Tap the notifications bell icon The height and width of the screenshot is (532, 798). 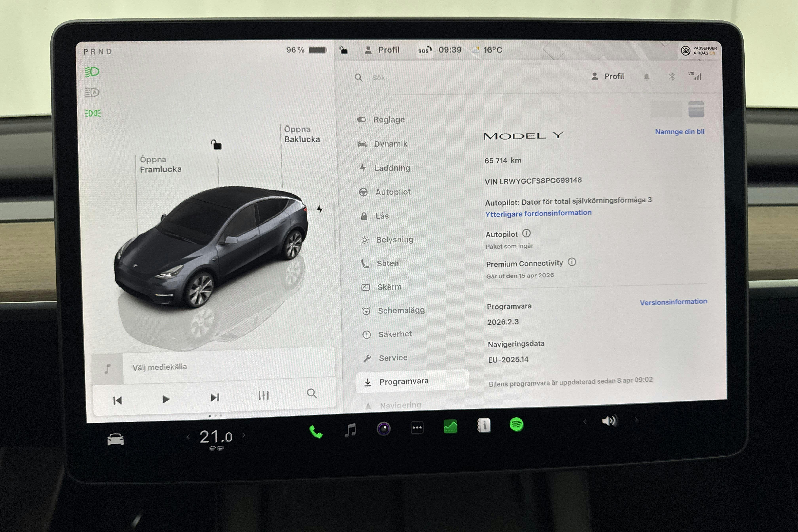[x=646, y=77]
